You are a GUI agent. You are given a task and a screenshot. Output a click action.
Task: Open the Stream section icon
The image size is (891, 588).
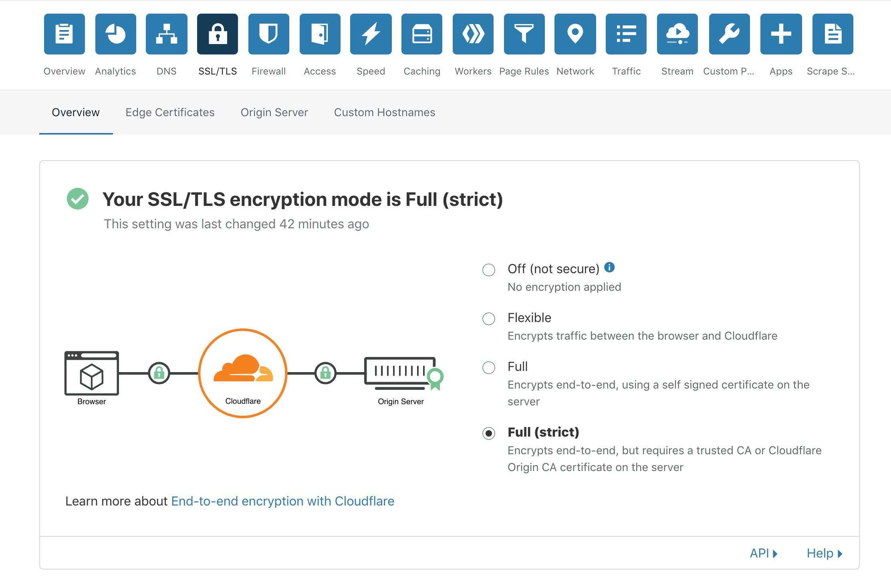pos(677,34)
